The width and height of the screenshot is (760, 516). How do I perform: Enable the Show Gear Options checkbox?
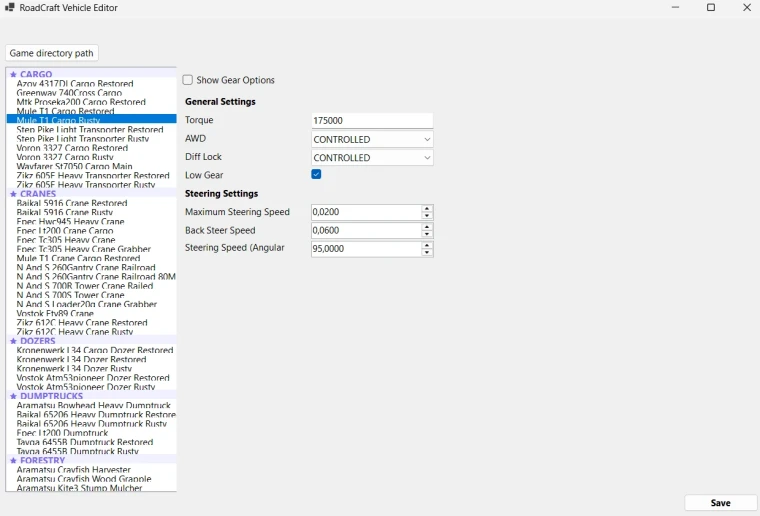pyautogui.click(x=188, y=80)
